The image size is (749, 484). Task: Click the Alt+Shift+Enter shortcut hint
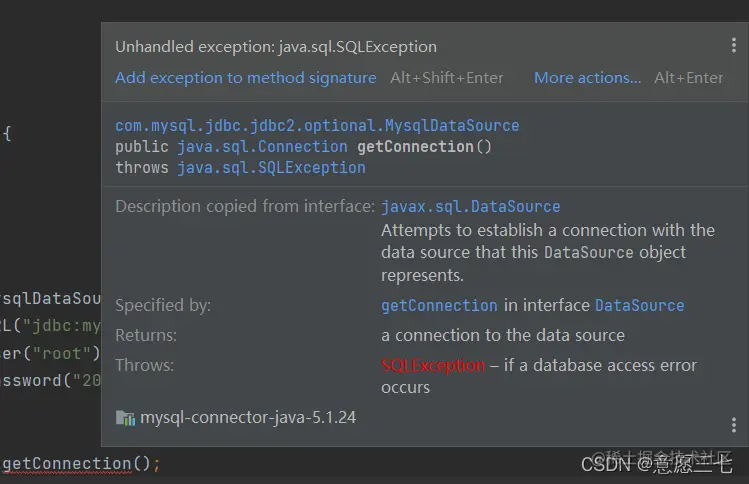tap(447, 77)
